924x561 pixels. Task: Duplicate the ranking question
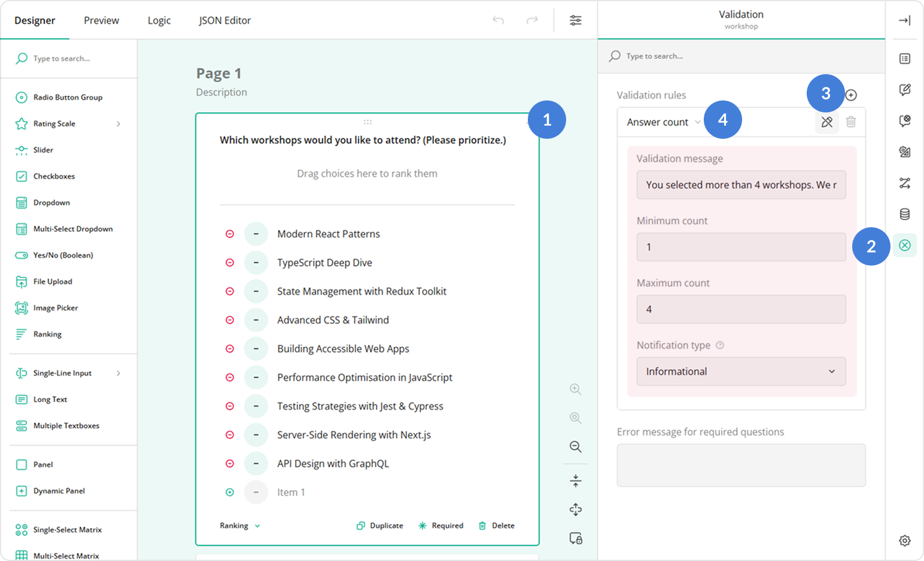[379, 525]
